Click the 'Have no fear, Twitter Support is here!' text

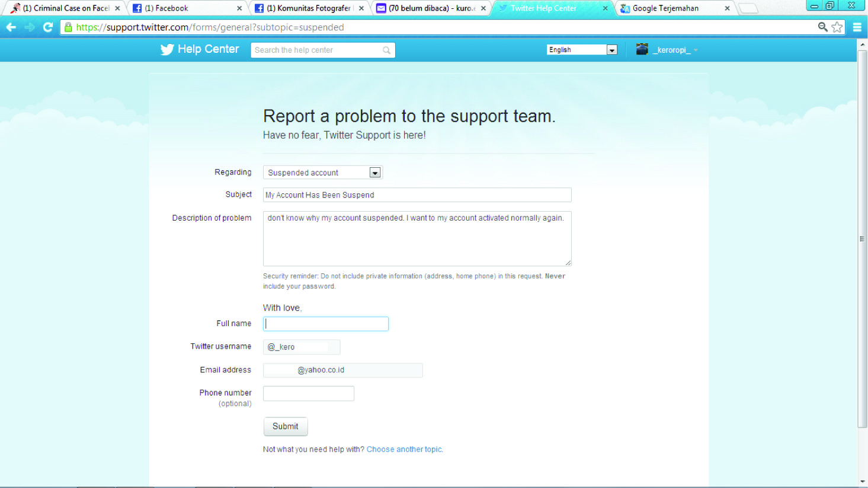pyautogui.click(x=344, y=135)
